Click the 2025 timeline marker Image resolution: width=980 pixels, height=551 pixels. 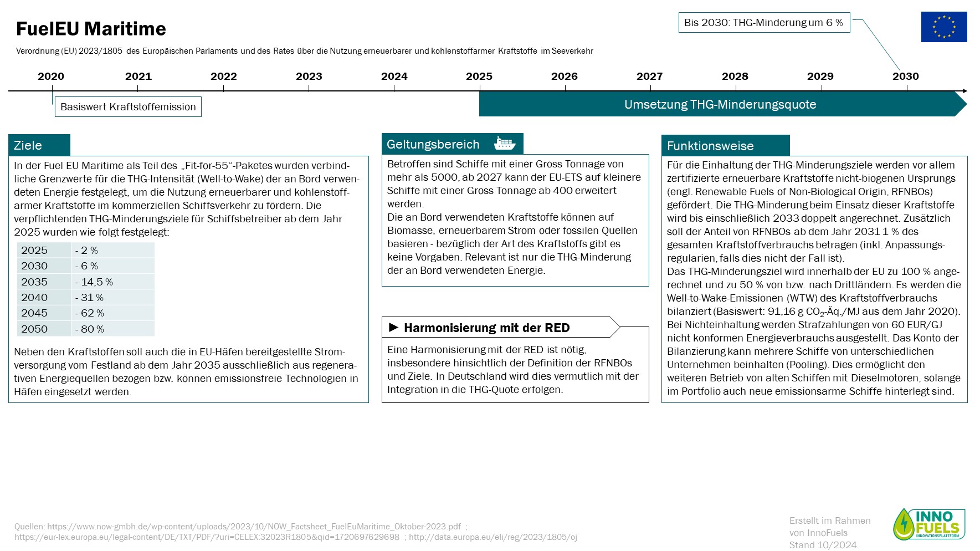point(479,76)
